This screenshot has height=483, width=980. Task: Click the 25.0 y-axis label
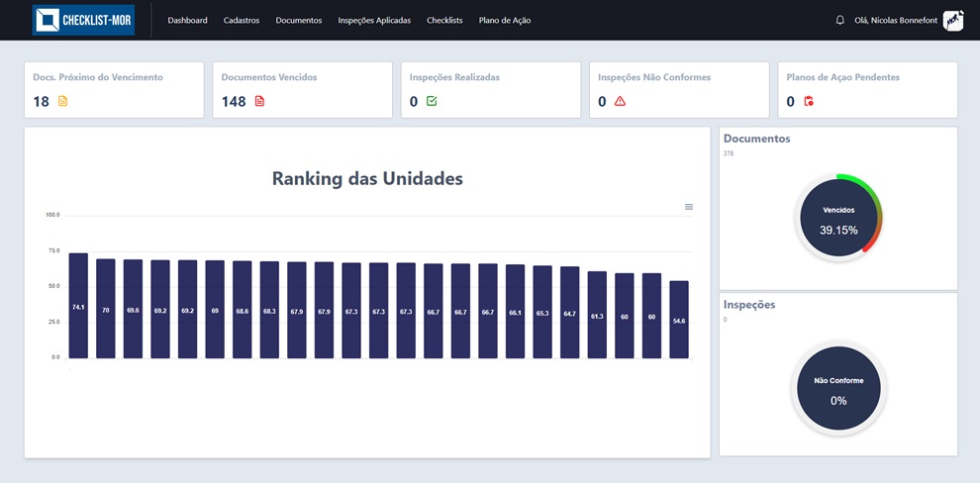pos(53,322)
